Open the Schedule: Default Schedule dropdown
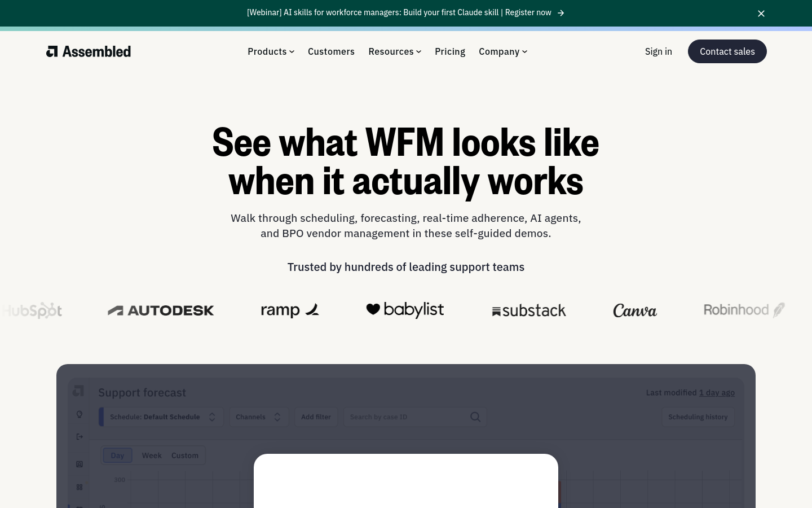The height and width of the screenshot is (508, 812). click(x=161, y=417)
